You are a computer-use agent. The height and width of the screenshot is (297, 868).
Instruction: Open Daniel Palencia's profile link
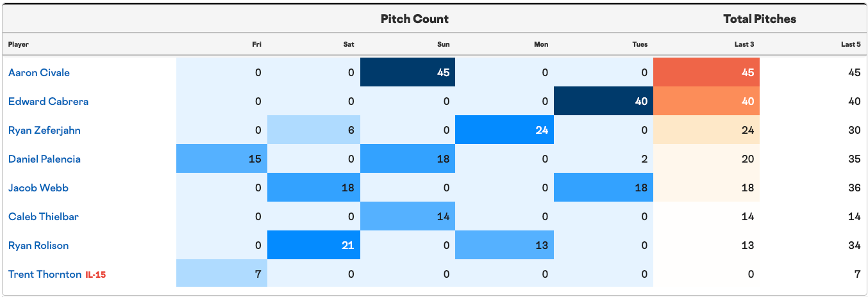pos(44,159)
